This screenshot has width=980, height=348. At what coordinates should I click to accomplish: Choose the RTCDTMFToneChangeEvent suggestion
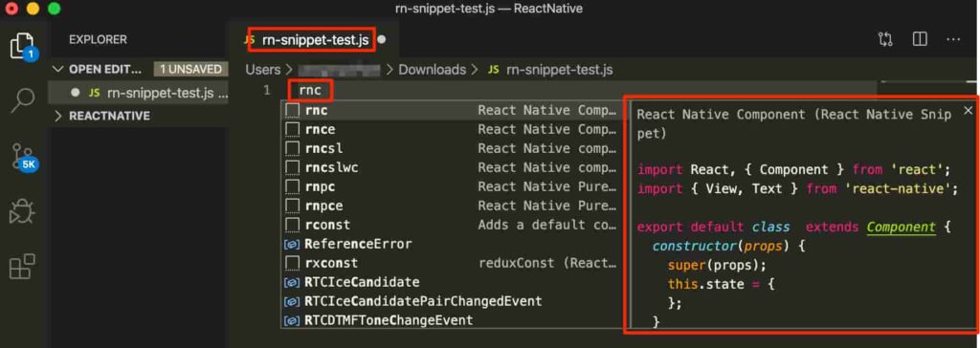click(453, 320)
